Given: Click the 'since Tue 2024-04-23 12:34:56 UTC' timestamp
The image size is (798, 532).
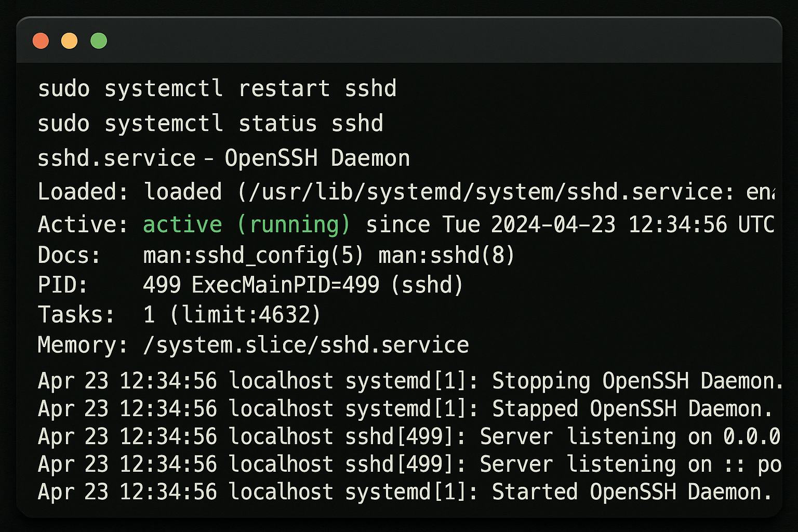Looking at the screenshot, I should [x=570, y=225].
